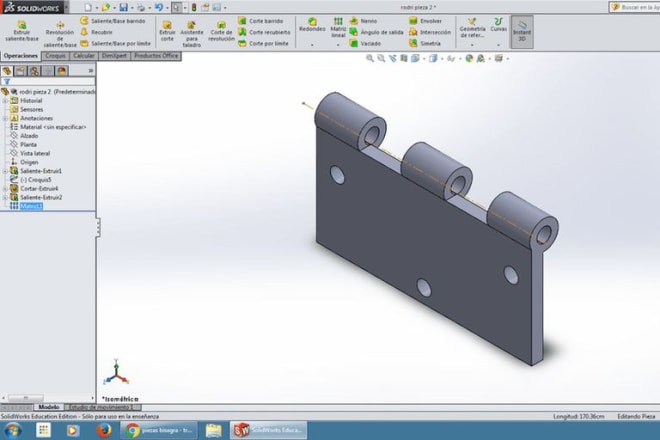Open FeatureManager design tree tab
Image resolution: width=660 pixels, height=440 pixels.
(x=7, y=71)
